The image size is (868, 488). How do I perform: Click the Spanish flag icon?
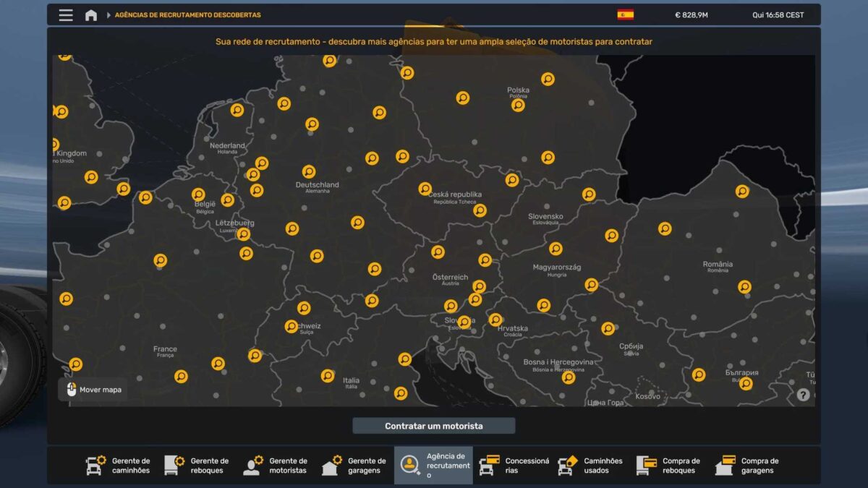[625, 14]
